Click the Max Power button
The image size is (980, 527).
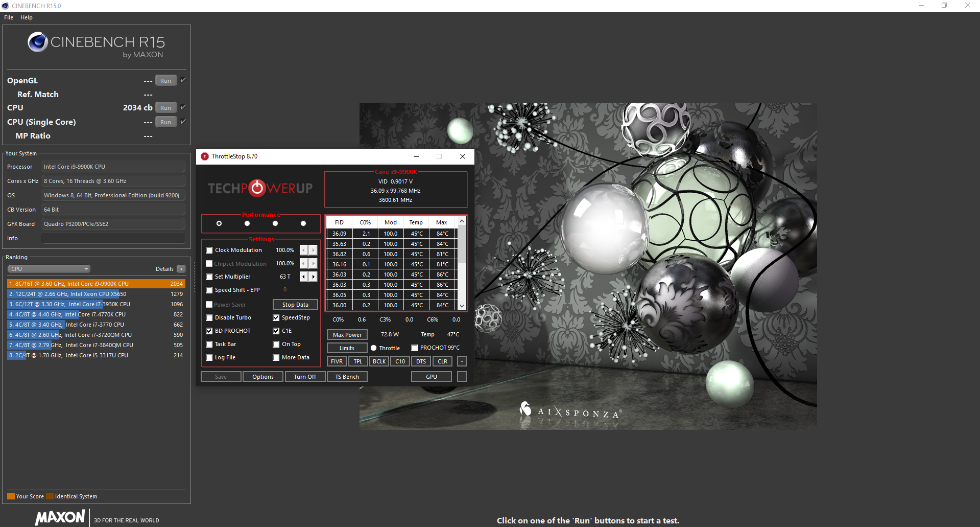pyautogui.click(x=347, y=335)
